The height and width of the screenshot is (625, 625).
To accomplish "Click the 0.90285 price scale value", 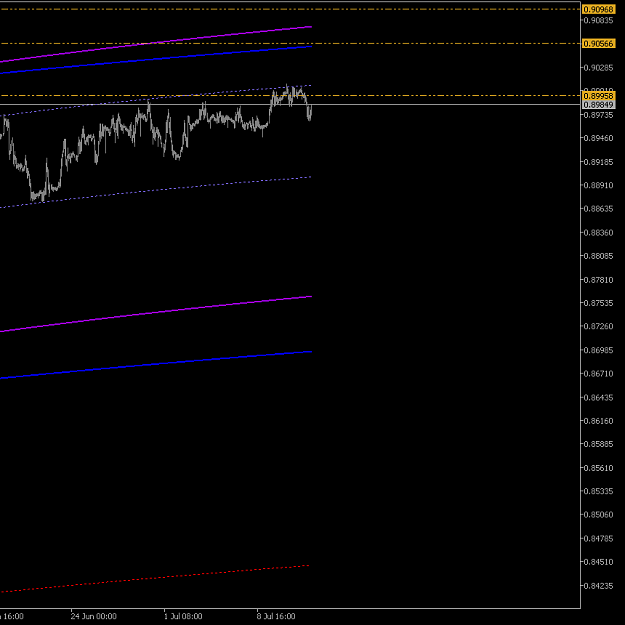I will click(x=598, y=68).
